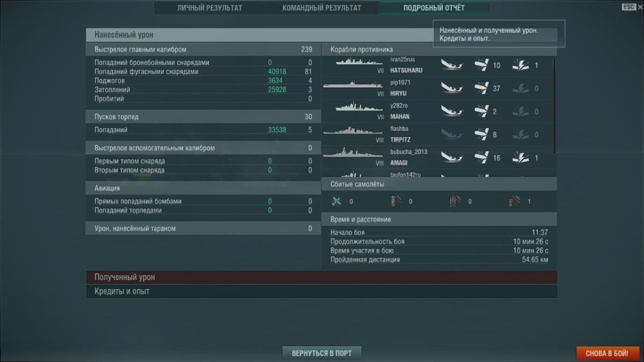Open the Командный результат tab
Viewport: 644px width, 362px height.
[x=321, y=8]
